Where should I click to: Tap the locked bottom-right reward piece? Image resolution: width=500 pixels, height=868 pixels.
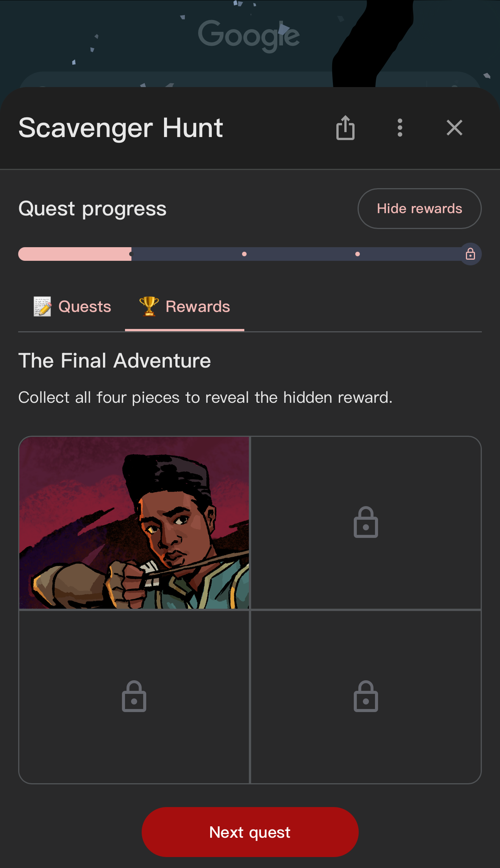(366, 697)
